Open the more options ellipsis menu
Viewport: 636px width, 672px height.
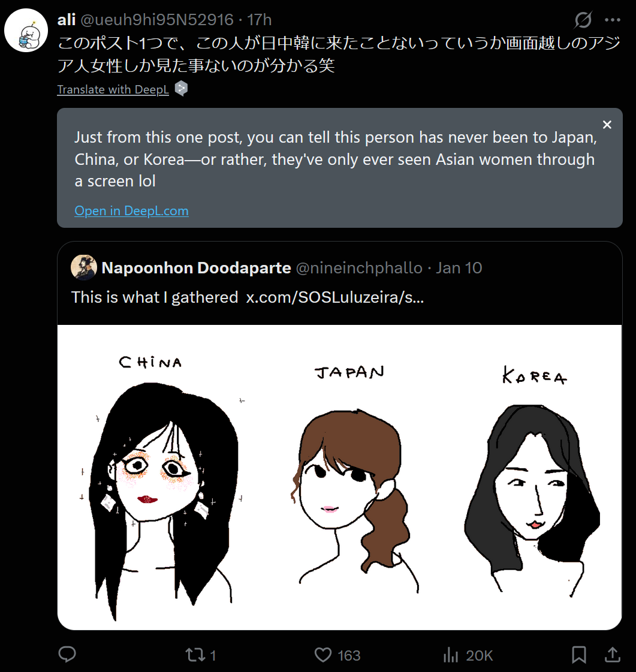click(x=613, y=20)
